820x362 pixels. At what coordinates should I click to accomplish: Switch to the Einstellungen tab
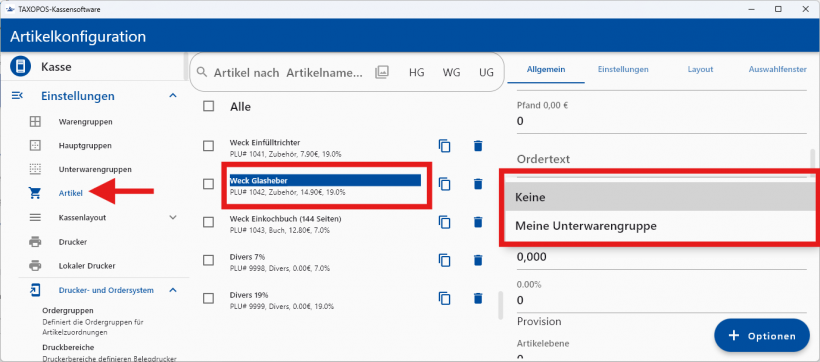tap(623, 69)
